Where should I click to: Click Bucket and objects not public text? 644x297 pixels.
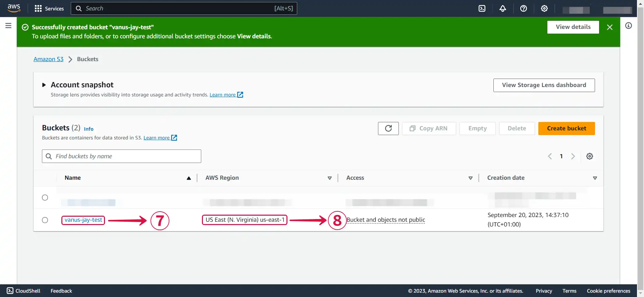[386, 220]
